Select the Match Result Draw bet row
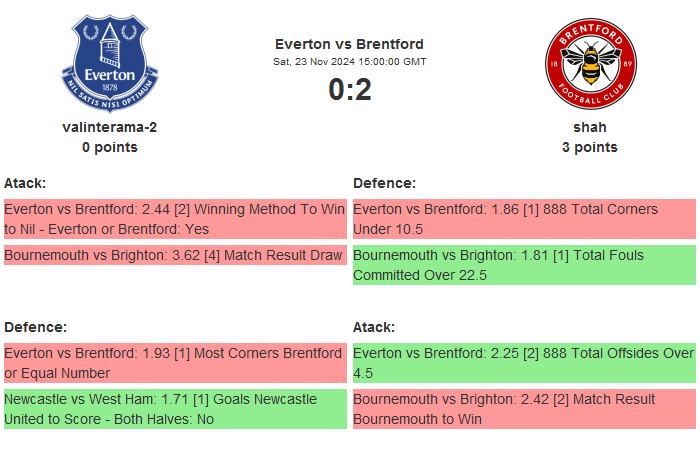700x460 pixels. pyautogui.click(x=174, y=255)
